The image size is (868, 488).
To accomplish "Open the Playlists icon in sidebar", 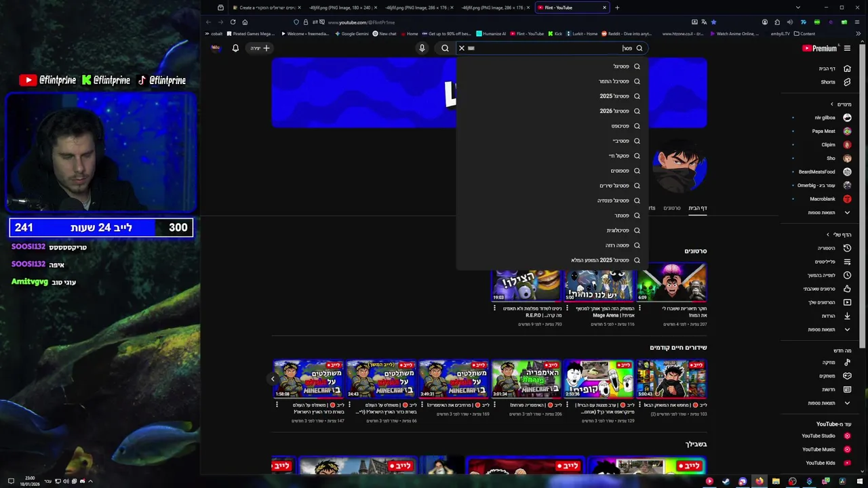I will tap(847, 262).
